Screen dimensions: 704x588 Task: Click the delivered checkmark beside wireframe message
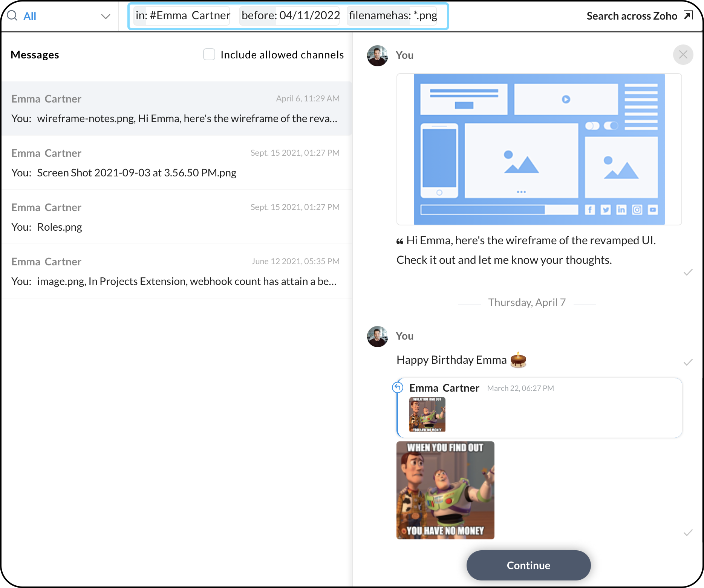(x=688, y=272)
